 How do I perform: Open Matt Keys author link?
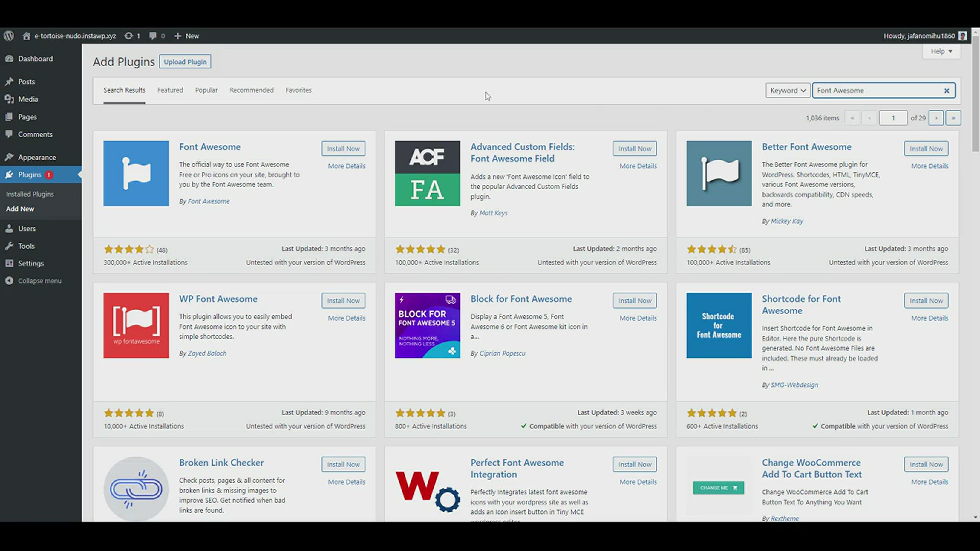coord(493,213)
